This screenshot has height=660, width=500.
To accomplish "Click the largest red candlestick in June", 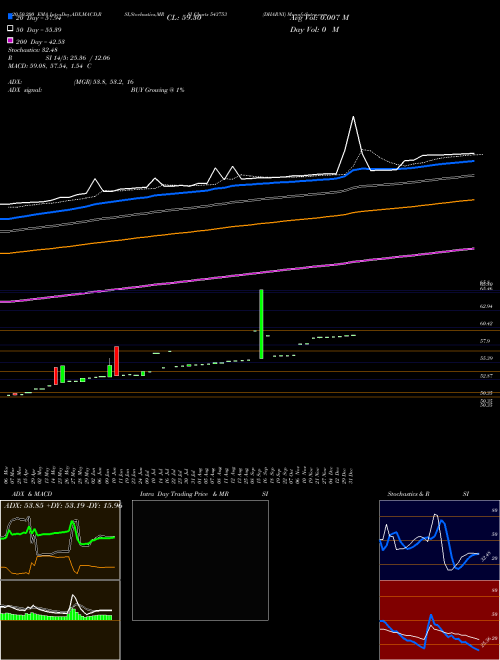I will coord(116,361).
